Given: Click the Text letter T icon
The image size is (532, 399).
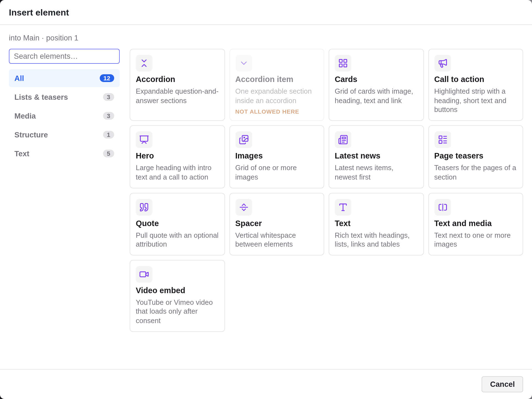Looking at the screenshot, I should 343,207.
